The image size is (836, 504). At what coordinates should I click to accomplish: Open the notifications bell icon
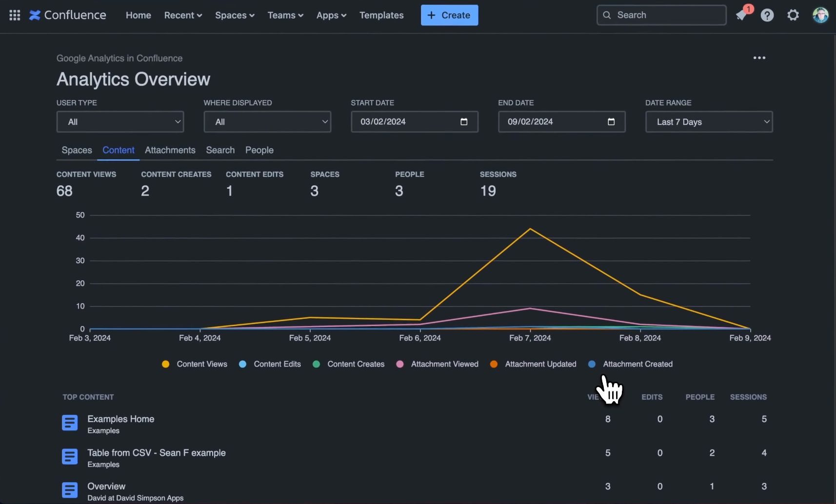pos(741,15)
